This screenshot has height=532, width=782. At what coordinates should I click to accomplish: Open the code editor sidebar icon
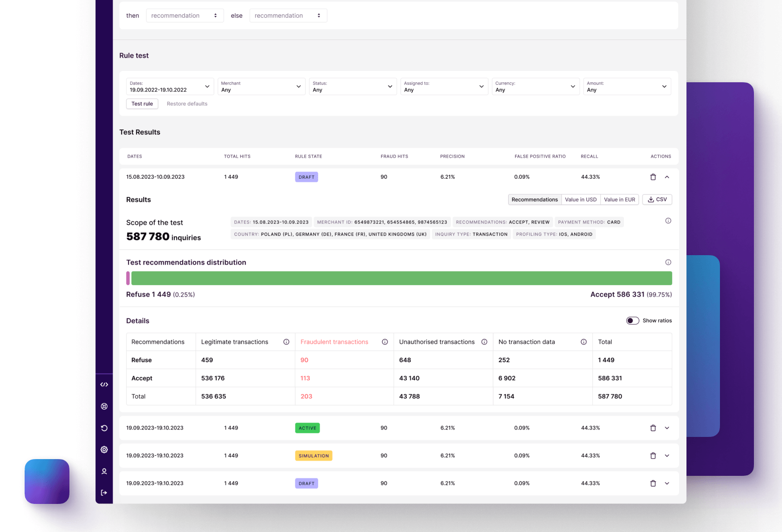(x=104, y=385)
